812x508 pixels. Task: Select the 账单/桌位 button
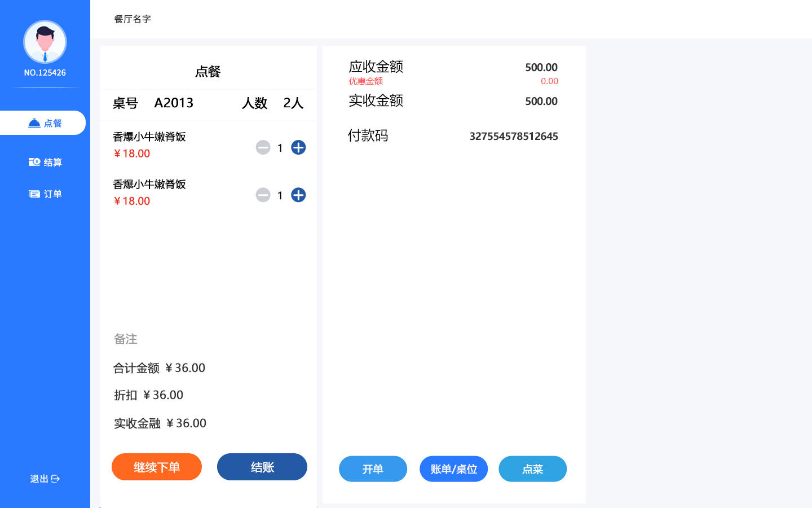(x=453, y=469)
